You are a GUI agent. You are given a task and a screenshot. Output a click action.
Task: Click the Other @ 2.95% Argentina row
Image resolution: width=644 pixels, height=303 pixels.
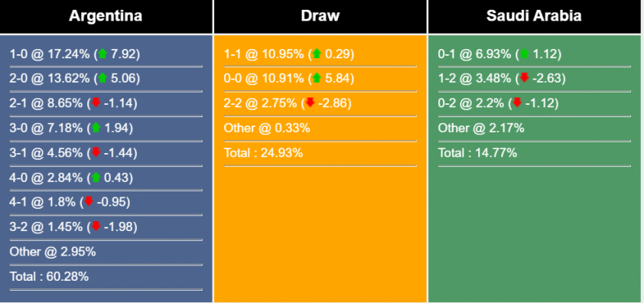pos(106,252)
